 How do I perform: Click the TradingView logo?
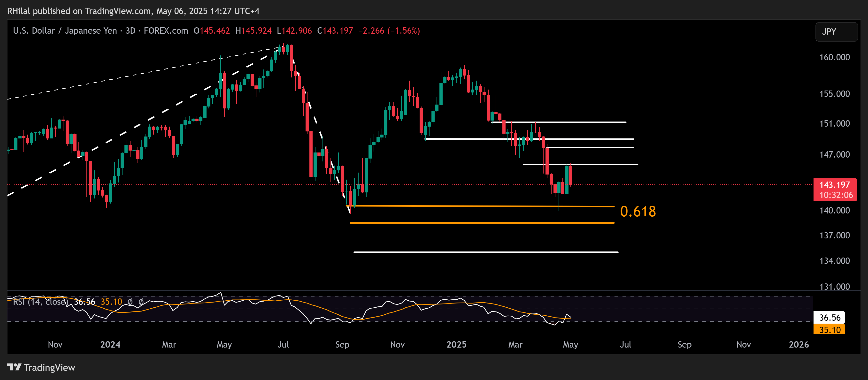(x=41, y=367)
